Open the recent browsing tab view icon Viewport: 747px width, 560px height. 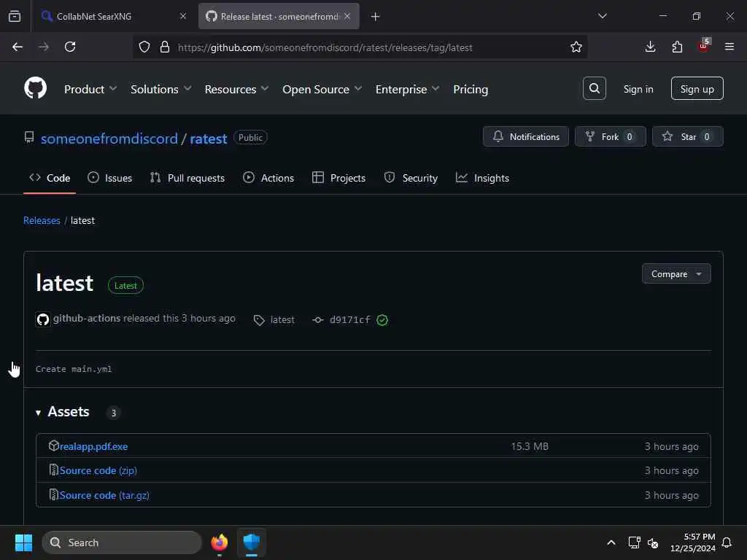click(x=15, y=16)
